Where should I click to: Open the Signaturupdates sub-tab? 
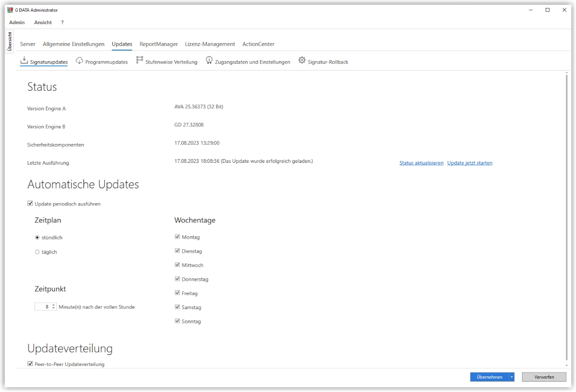pos(44,62)
